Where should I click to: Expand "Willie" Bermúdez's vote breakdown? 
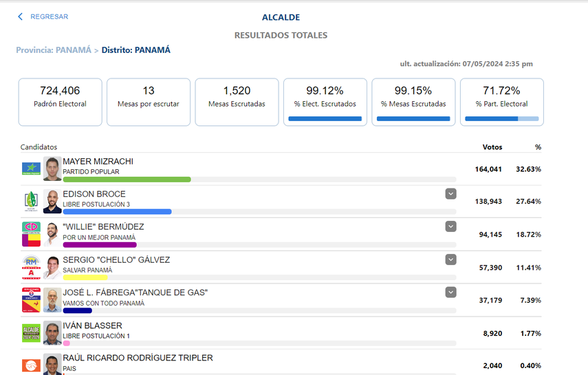(x=450, y=226)
